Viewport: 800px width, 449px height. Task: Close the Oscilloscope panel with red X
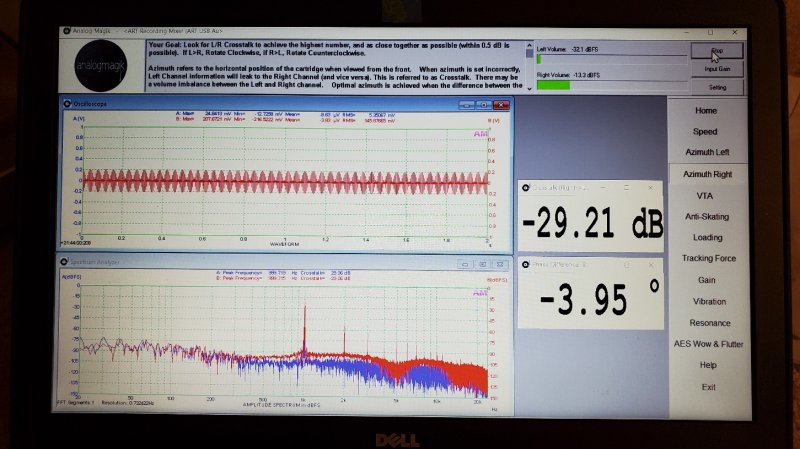(x=501, y=105)
